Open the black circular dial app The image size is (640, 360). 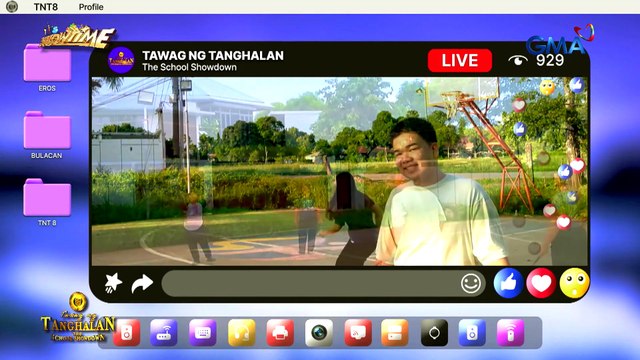point(434,333)
